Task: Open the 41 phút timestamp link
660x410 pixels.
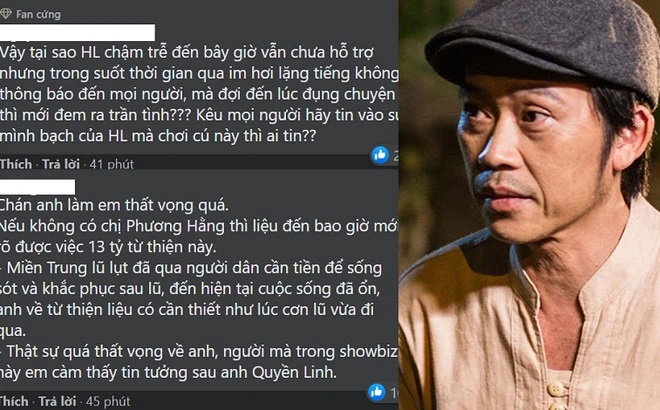Action: point(112,164)
